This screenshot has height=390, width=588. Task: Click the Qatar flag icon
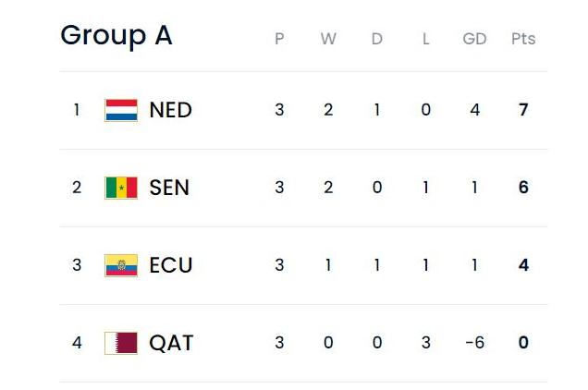[x=121, y=343]
